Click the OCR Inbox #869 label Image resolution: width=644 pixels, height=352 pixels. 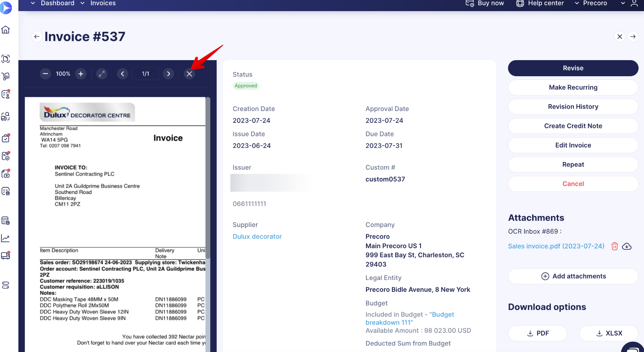pos(535,231)
